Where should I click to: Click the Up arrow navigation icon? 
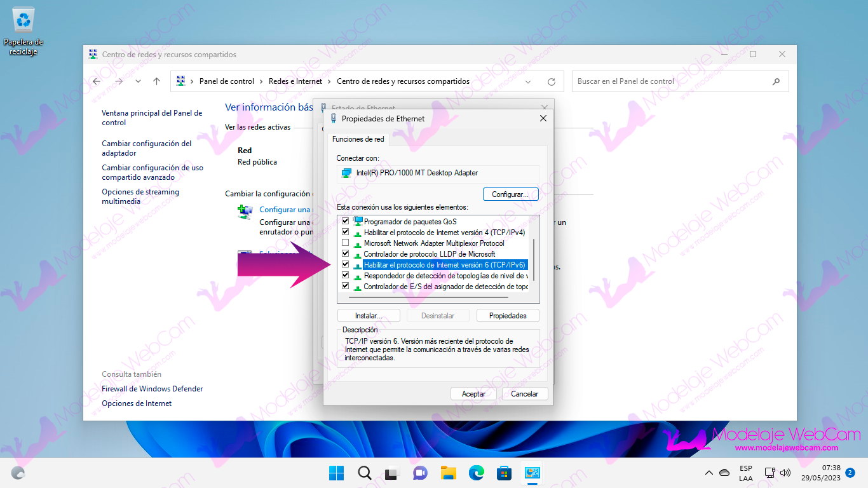tap(156, 81)
